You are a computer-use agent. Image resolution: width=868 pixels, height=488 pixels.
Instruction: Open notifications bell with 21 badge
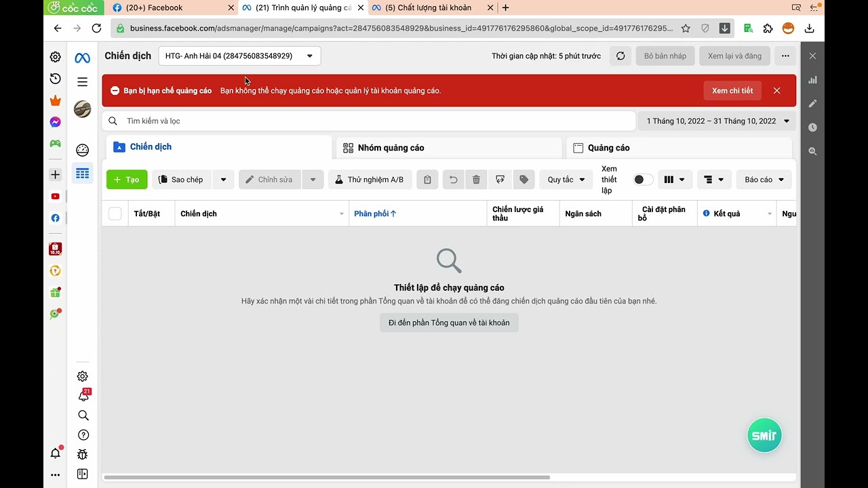tap(83, 395)
